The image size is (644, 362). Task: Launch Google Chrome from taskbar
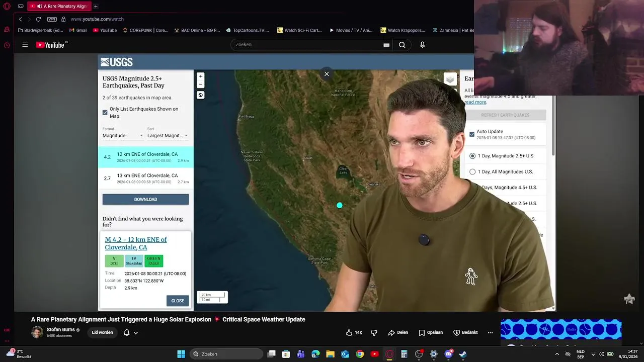(x=360, y=354)
